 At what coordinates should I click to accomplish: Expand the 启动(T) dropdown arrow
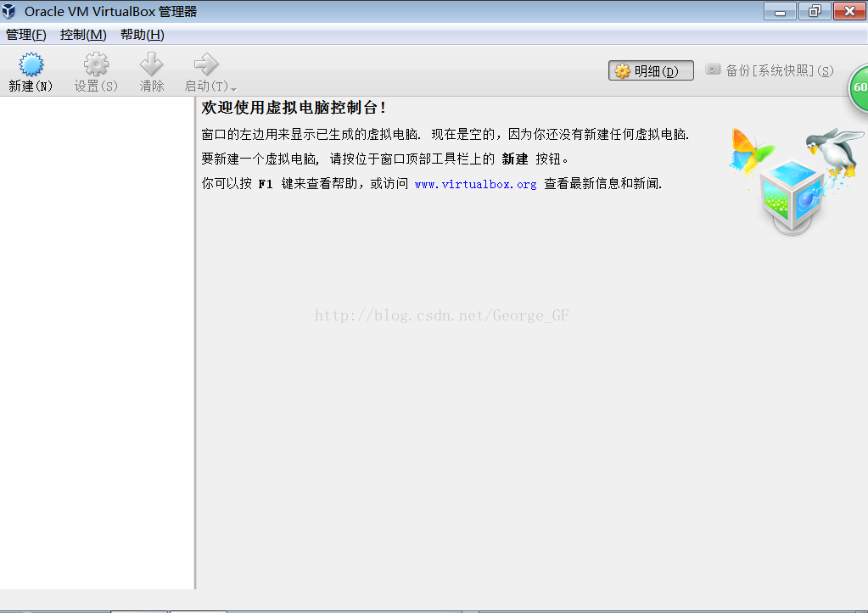coord(233,89)
